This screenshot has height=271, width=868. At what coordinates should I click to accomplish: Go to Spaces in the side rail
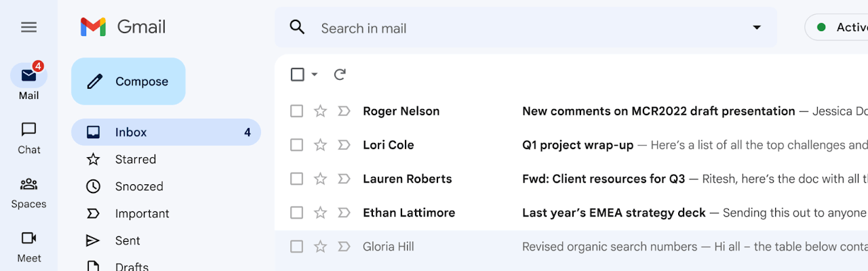[28, 184]
